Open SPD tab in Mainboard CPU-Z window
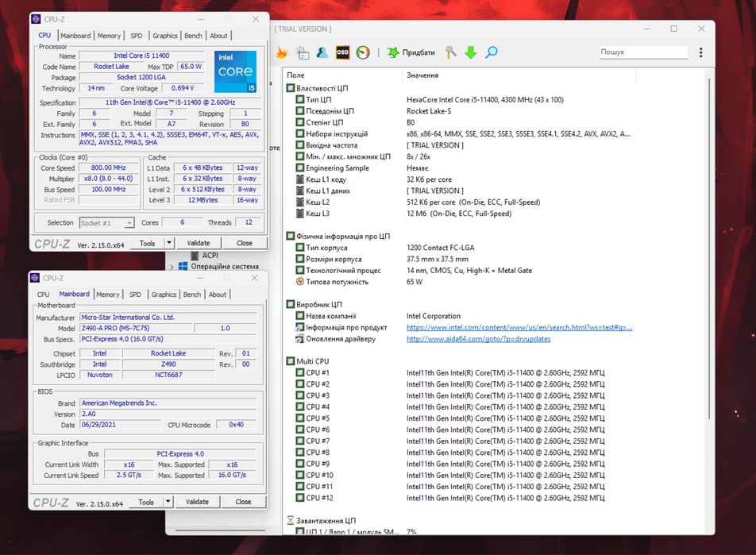756x555 pixels. [136, 295]
